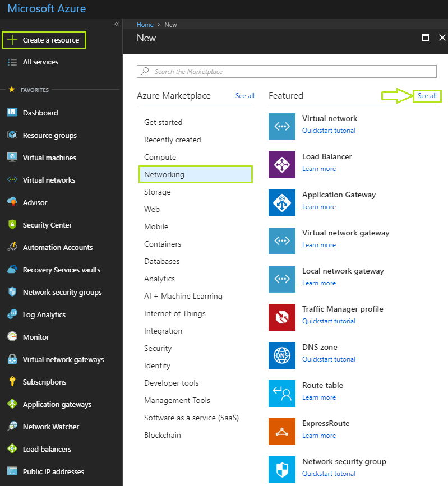Screen dimensions: 448x486
Task: Select the Databases category
Action: click(162, 261)
